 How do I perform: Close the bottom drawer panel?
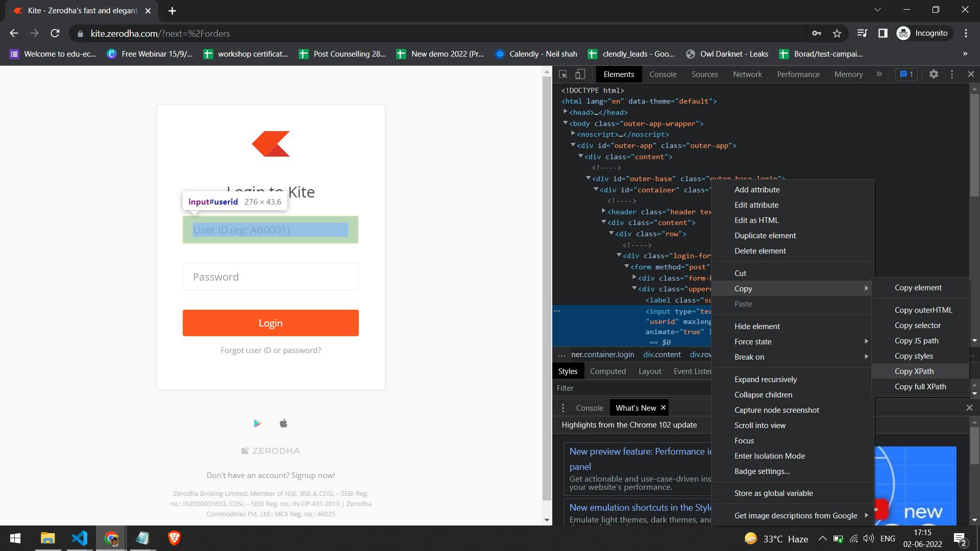click(969, 407)
